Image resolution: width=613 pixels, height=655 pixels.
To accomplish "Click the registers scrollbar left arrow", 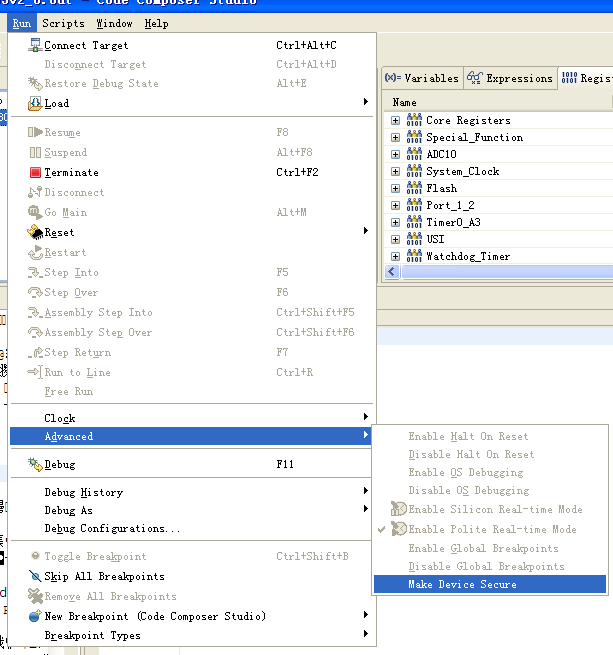I will 392,272.
